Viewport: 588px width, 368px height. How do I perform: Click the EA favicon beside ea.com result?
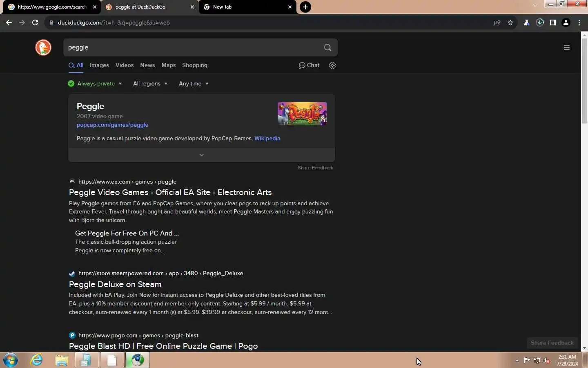tap(72, 182)
